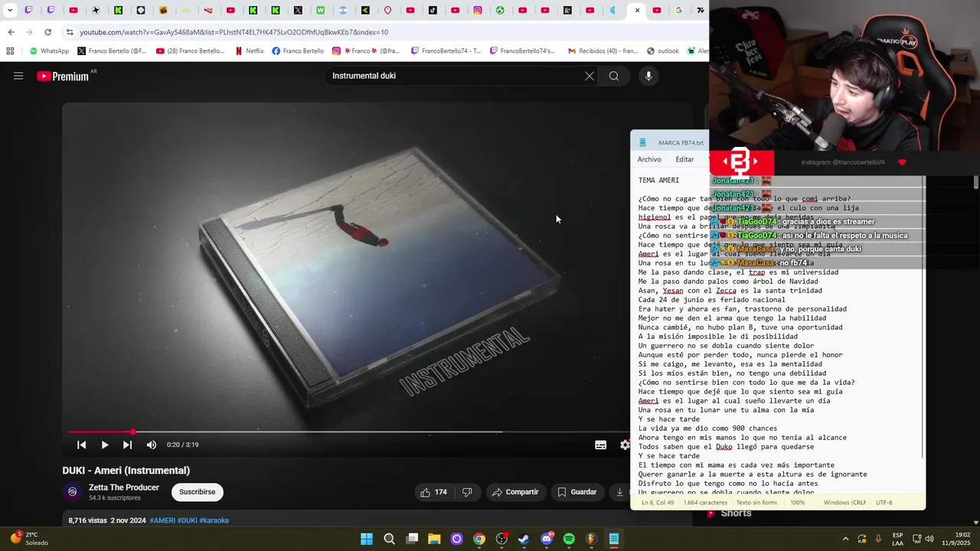This screenshot has width=980, height=551.
Task: Open Discord from the taskbar
Action: 547,539
